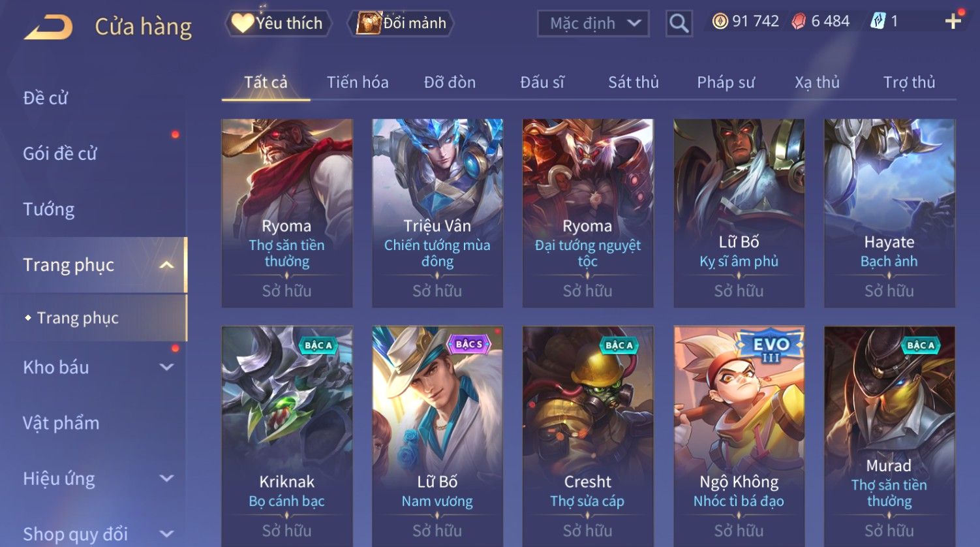Open the search magnifier icon
Image resolution: width=980 pixels, height=547 pixels.
[679, 23]
